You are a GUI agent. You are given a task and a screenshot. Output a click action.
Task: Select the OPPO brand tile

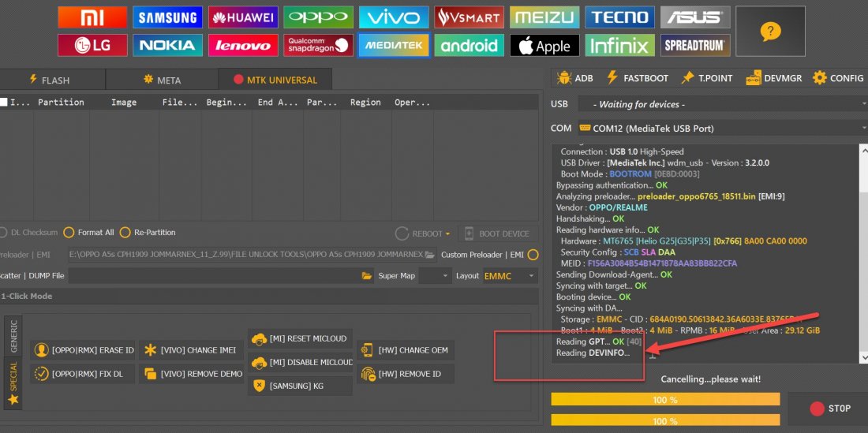point(318,17)
